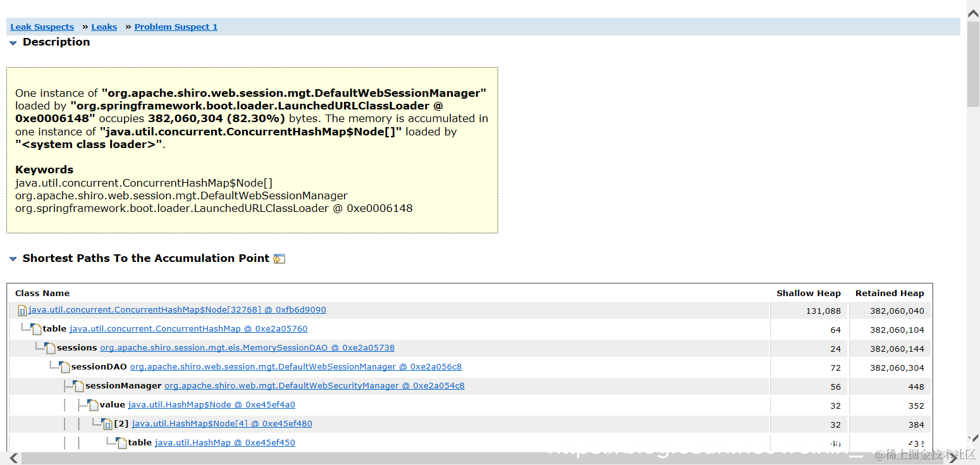Click the Class Name column header

click(42, 293)
